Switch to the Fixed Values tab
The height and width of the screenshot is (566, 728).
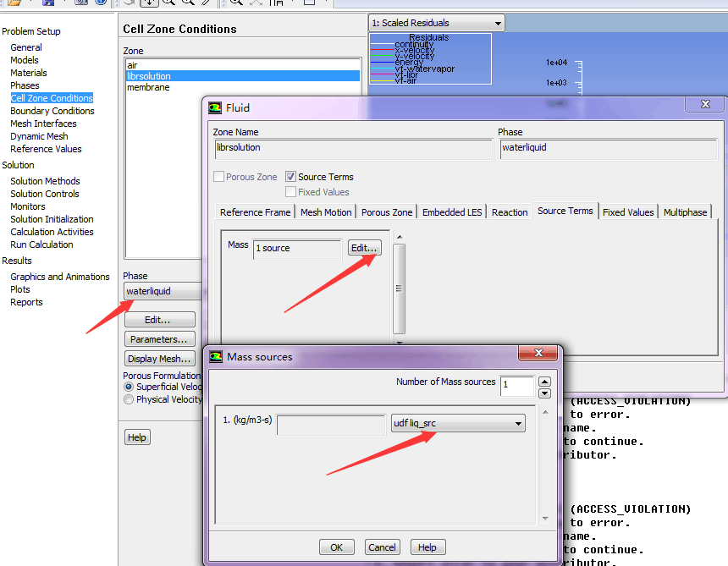tap(628, 212)
